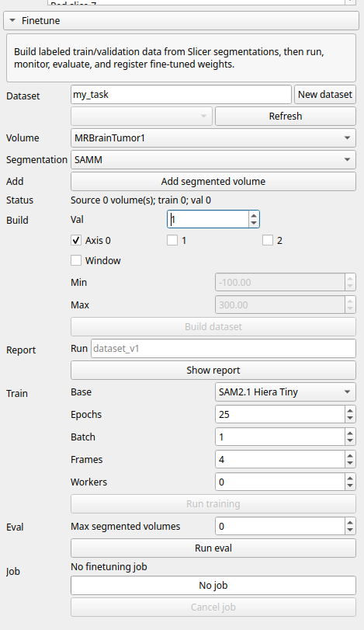Viewport: 364px width, 630px height.
Task: Decrease Workers with the down arrow
Action: click(350, 486)
